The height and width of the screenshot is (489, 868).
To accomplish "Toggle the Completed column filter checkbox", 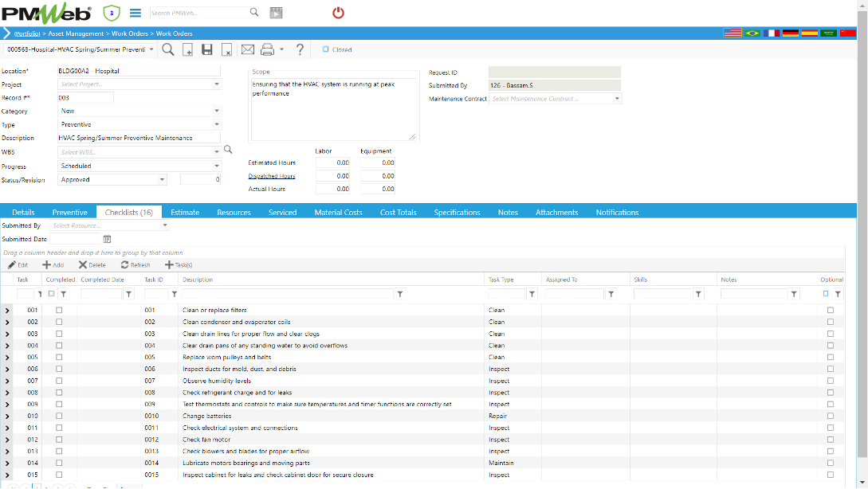I will [52, 294].
